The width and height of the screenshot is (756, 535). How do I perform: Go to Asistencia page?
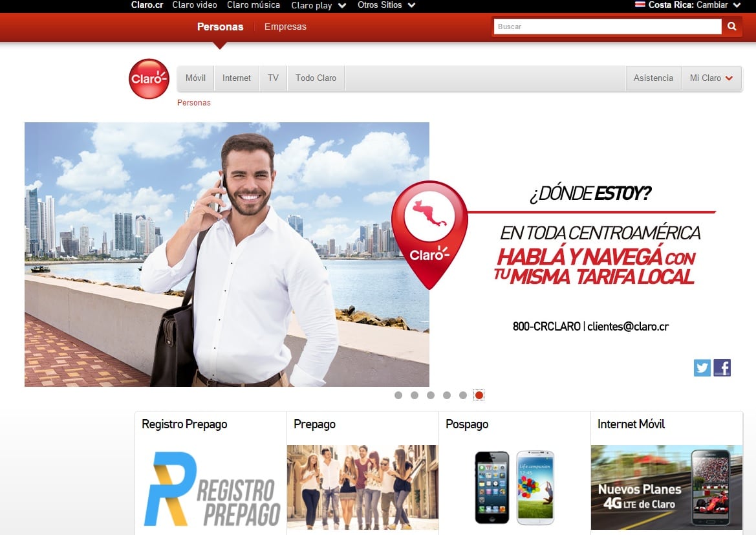pos(653,78)
